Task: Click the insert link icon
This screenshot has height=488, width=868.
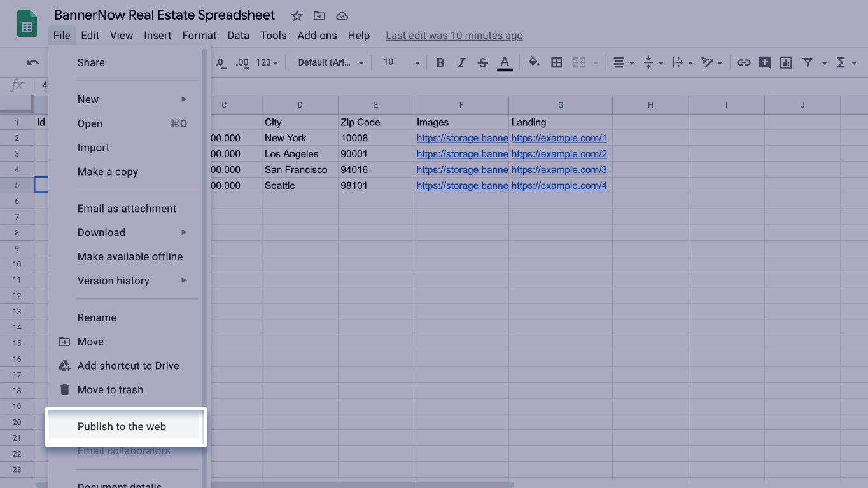Action: coord(743,62)
